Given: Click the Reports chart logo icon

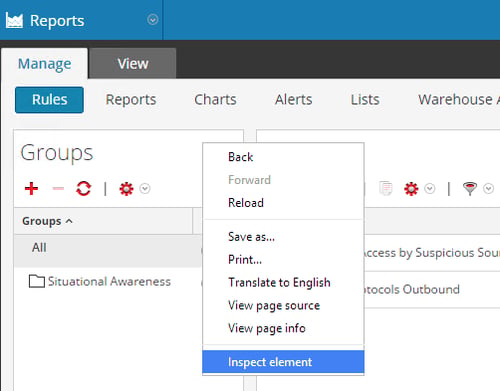Looking at the screenshot, I should pyautogui.click(x=14, y=20).
